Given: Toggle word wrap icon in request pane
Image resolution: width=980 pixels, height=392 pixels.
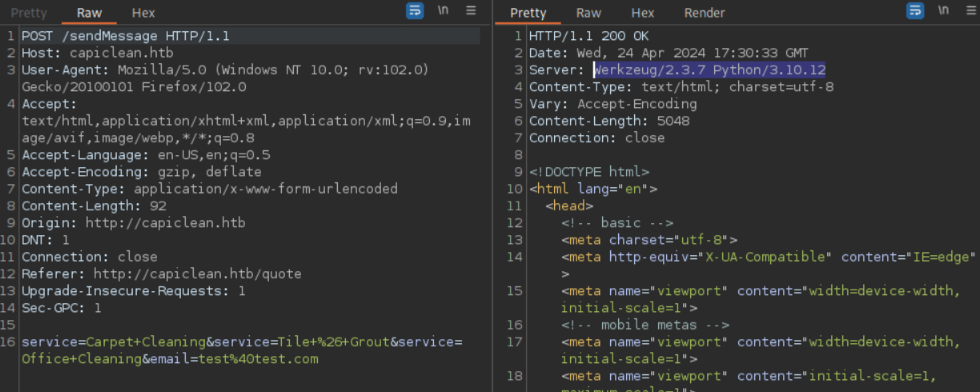Looking at the screenshot, I should click(415, 11).
